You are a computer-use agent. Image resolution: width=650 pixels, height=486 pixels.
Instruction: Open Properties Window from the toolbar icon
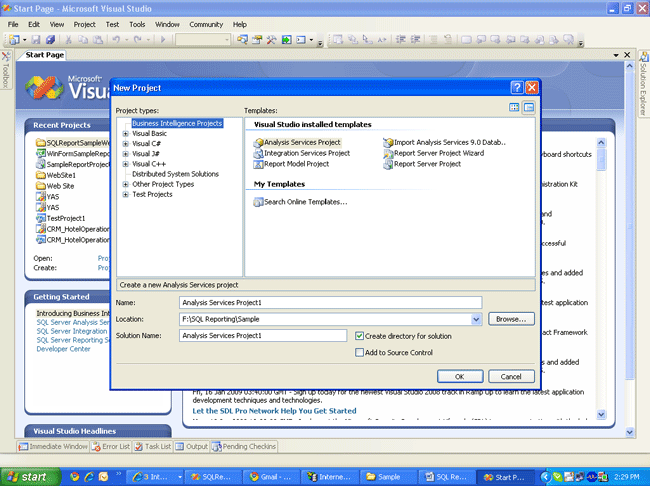(x=257, y=39)
